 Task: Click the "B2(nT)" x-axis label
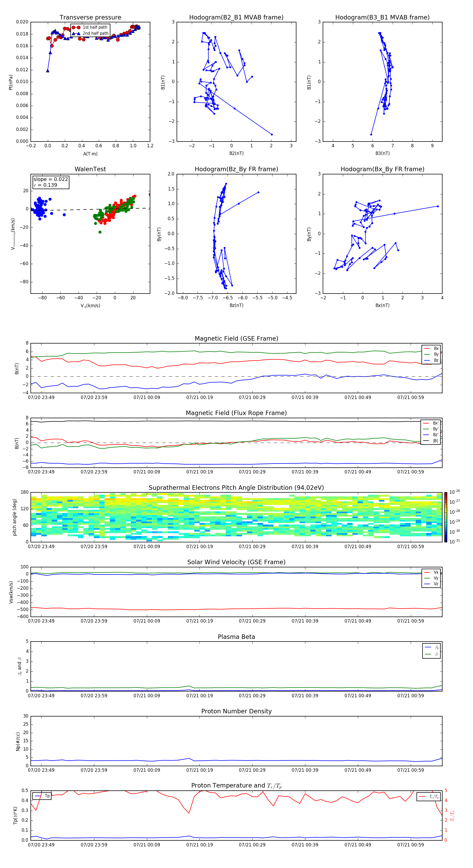coord(236,153)
